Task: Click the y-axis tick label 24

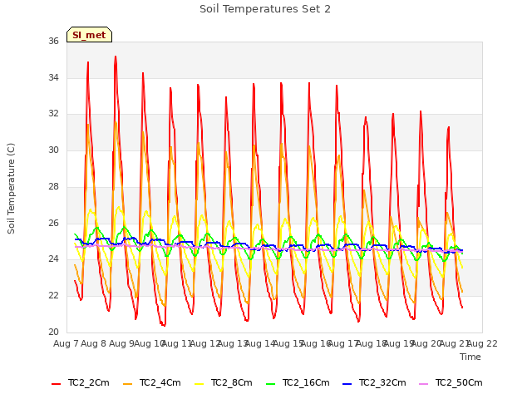Action: (x=53, y=259)
